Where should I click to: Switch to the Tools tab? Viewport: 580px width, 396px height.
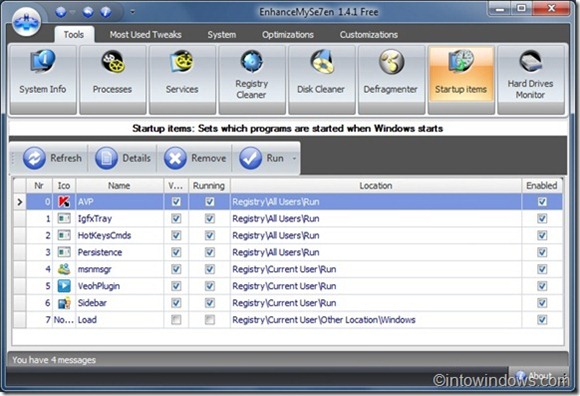point(74,34)
